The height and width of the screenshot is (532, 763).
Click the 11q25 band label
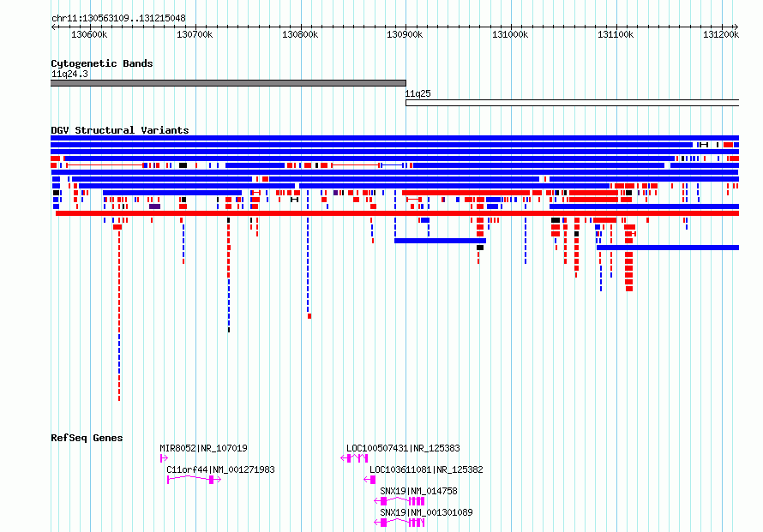tap(418, 93)
